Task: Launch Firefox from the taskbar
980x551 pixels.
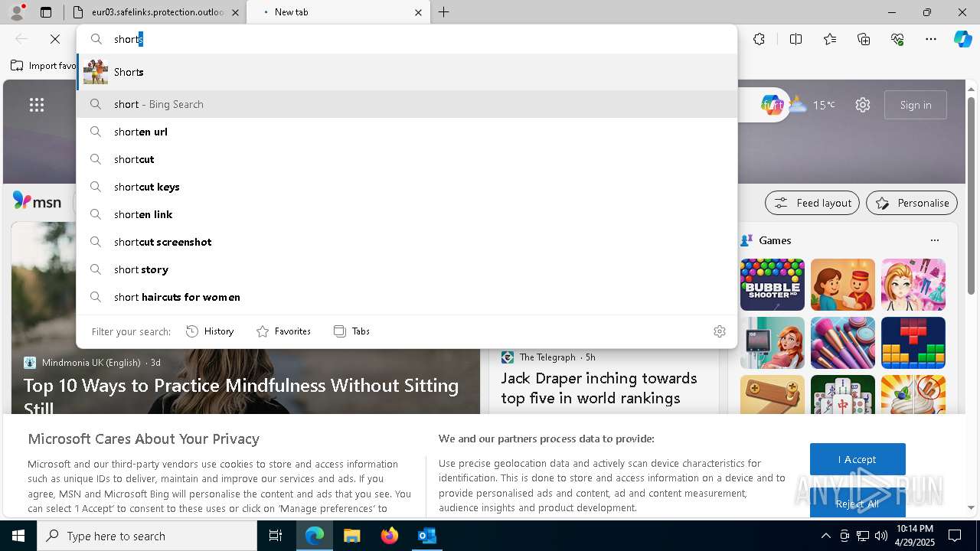Action: click(x=389, y=536)
